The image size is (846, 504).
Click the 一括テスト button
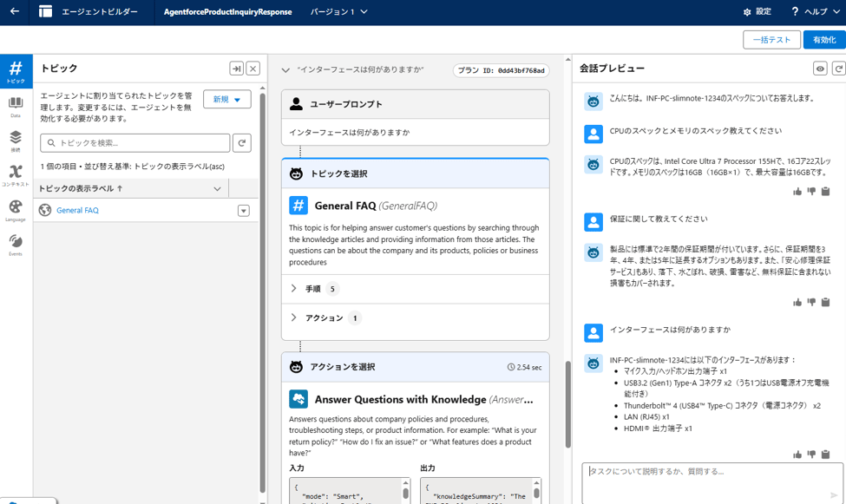pyautogui.click(x=771, y=40)
